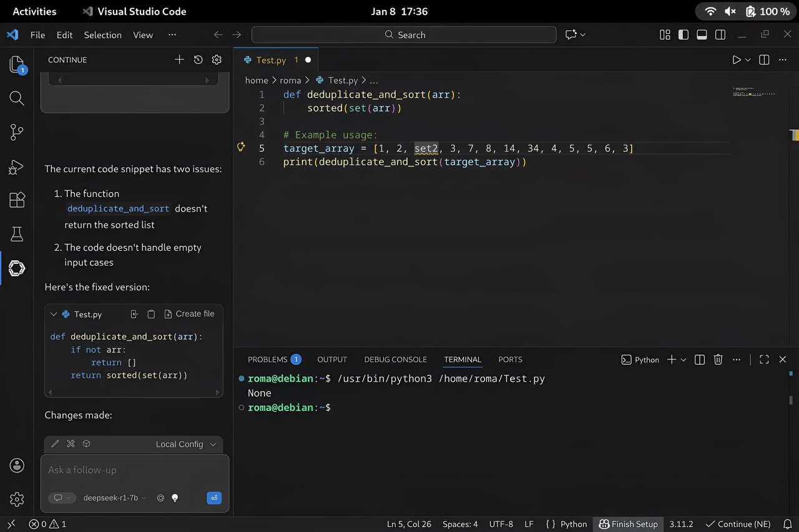The height and width of the screenshot is (532, 799).
Task: Click the tools icon above chat input
Action: (x=71, y=444)
